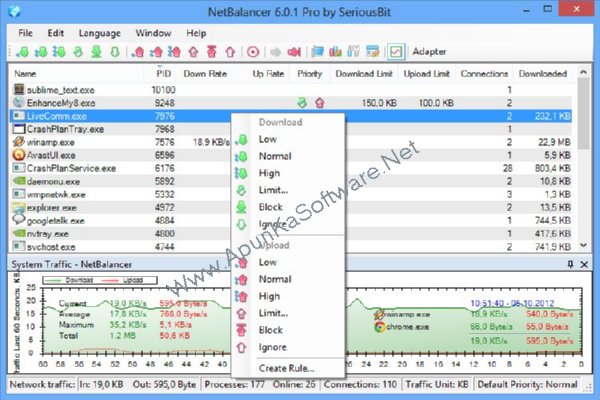Click the grey right-arrow toolbar icon

click(276, 52)
